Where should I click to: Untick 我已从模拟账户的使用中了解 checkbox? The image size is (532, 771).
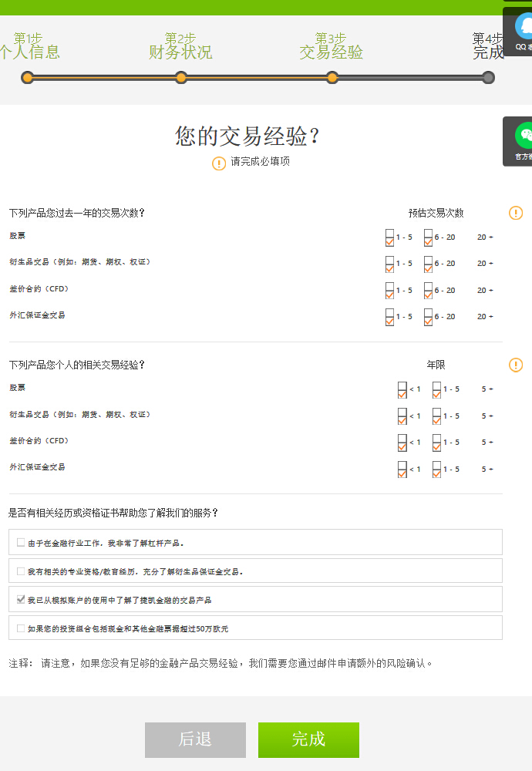tap(21, 599)
